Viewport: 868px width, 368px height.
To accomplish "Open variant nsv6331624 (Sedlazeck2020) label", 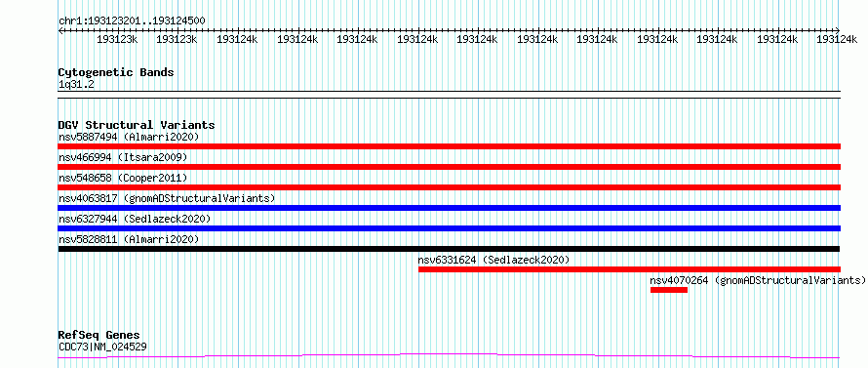I will click(x=493, y=260).
